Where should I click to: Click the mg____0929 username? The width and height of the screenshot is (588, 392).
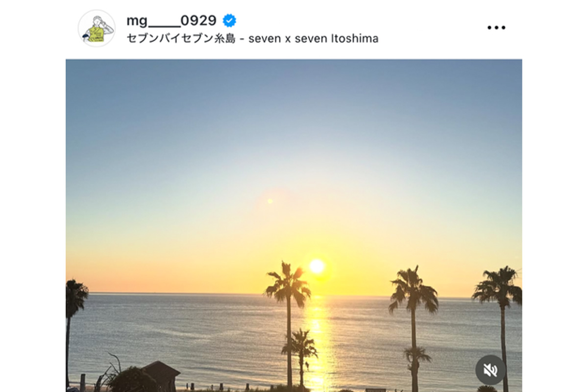(x=171, y=20)
